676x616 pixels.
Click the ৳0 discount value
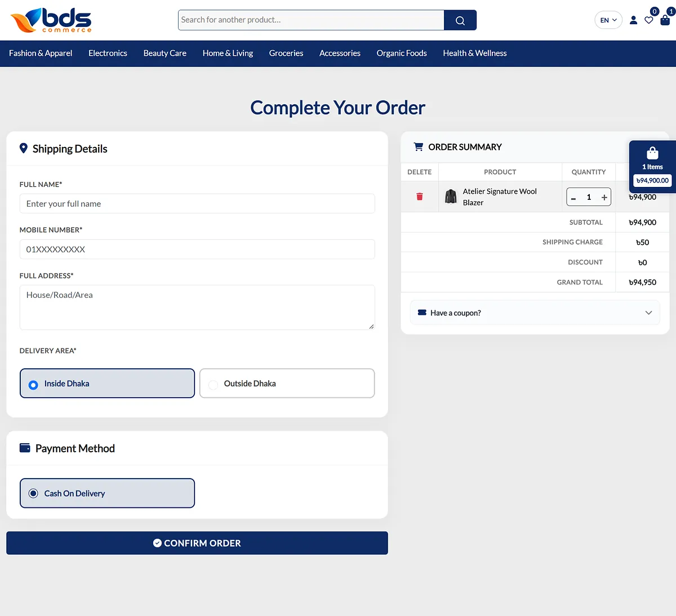pos(643,262)
